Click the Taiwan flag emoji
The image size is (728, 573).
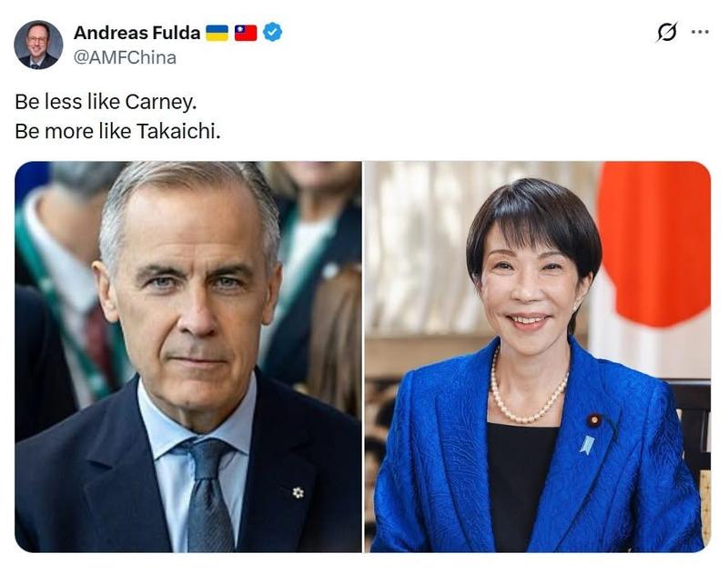246,33
